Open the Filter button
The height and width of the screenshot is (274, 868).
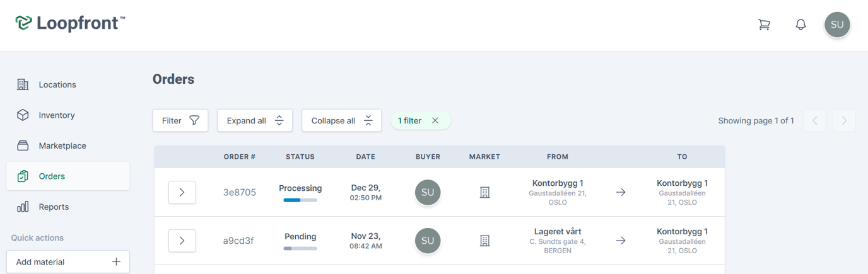(180, 121)
